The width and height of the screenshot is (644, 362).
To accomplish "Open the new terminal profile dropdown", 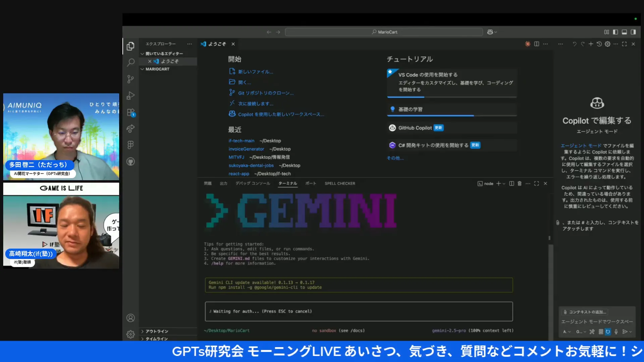I will pyautogui.click(x=504, y=183).
